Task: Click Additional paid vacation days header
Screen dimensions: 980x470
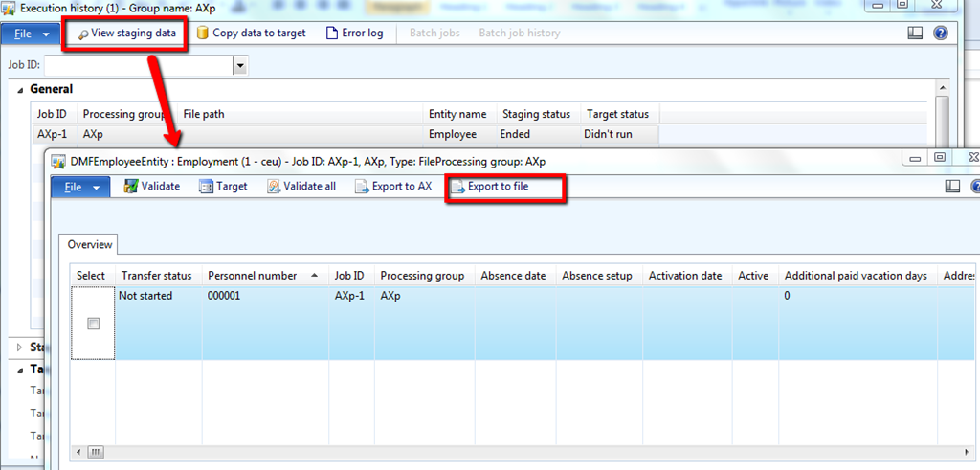Action: tap(857, 276)
